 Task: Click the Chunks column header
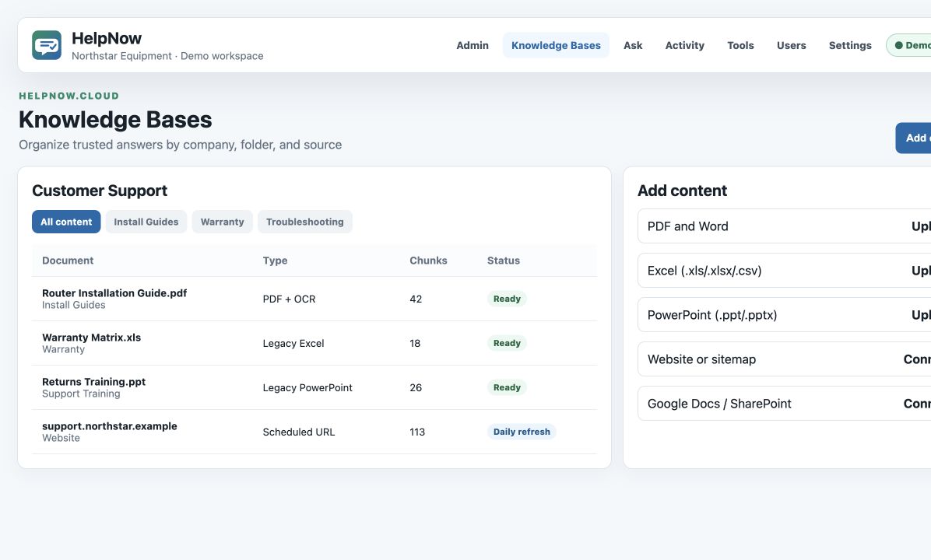pos(428,261)
